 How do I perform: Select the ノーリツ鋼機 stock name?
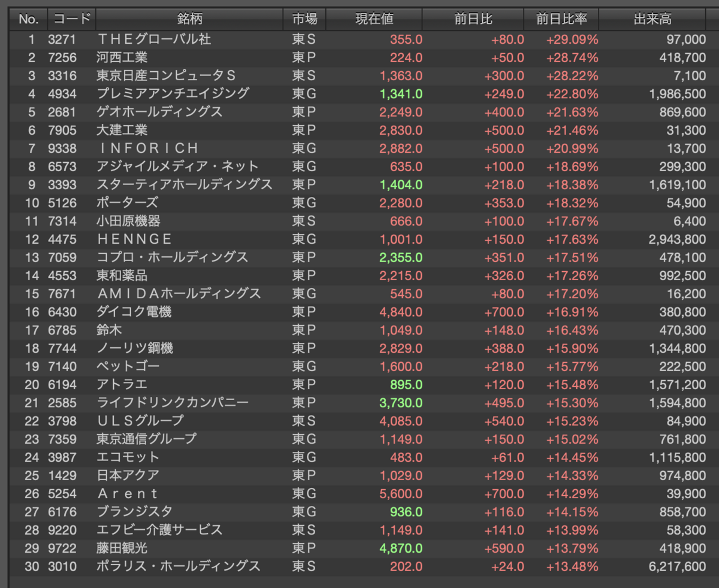pyautogui.click(x=135, y=348)
